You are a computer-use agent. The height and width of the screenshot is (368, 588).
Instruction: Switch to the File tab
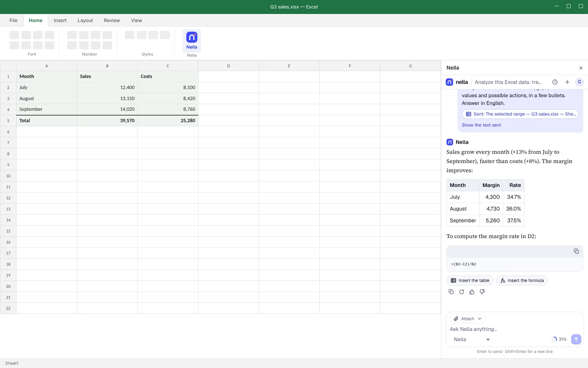[14, 20]
